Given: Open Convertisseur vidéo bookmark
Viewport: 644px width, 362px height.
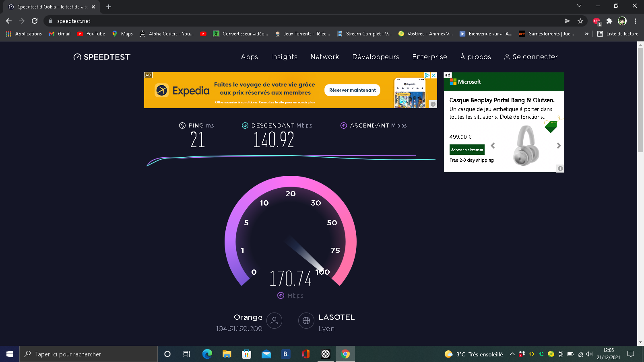Looking at the screenshot, I should 241,34.
